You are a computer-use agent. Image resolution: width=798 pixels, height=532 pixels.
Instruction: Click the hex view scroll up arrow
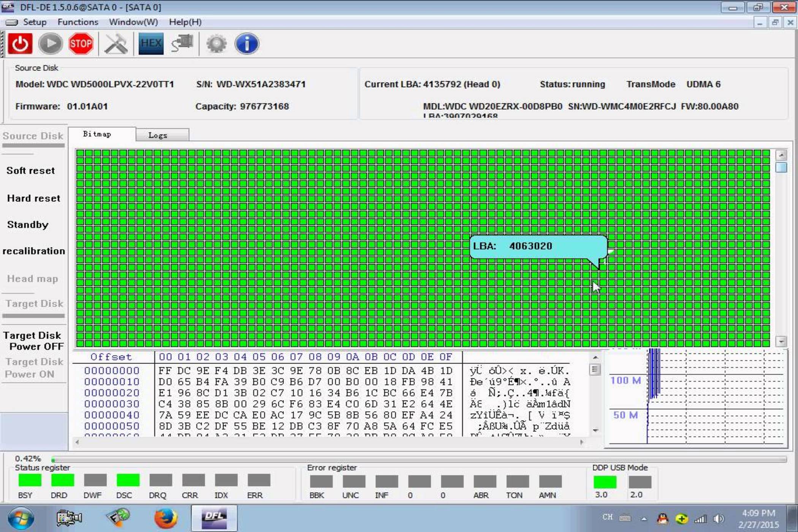coord(595,357)
